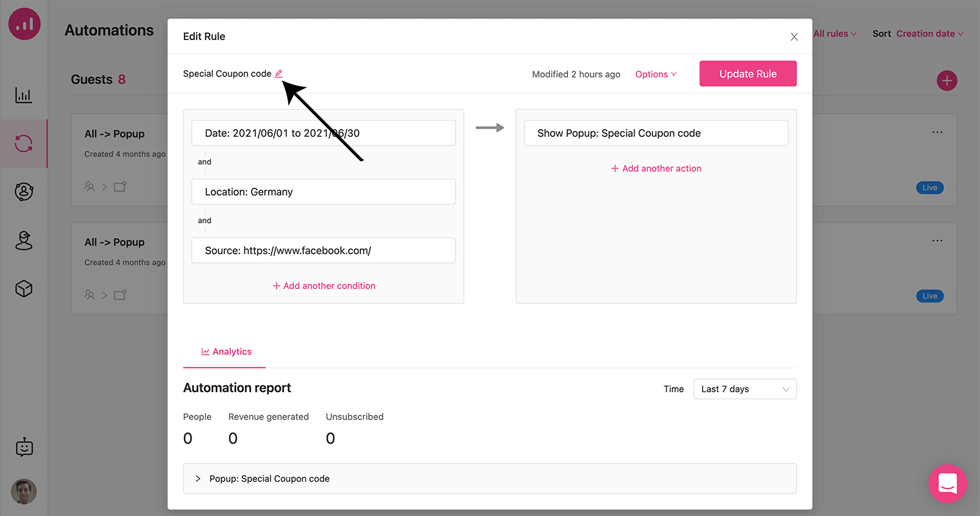This screenshot has height=516, width=980.
Task: Expand the Popup: Special Coupon code row
Action: [x=490, y=479]
